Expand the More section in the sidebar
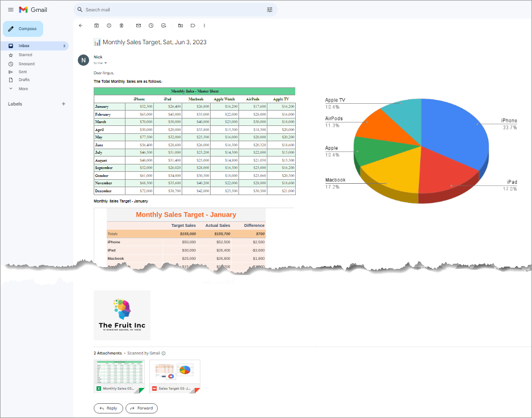 click(x=23, y=88)
